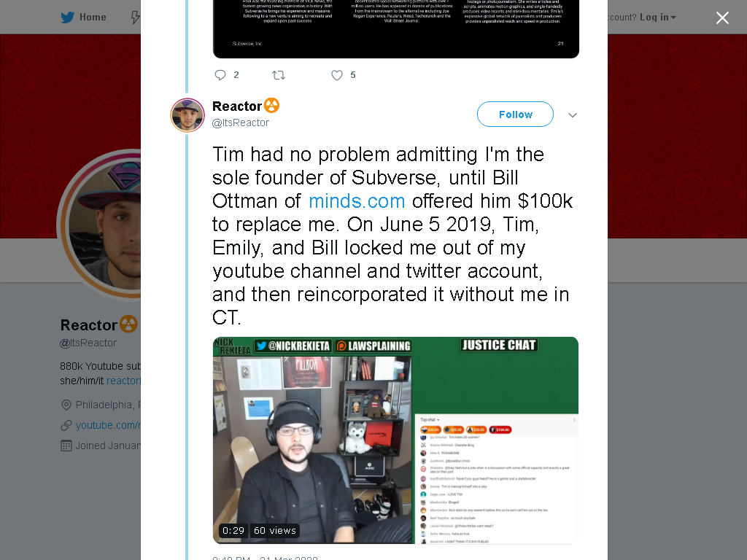Screen dimensions: 747x560
Task: Open the minds.com link in tweet
Action: pos(357,201)
